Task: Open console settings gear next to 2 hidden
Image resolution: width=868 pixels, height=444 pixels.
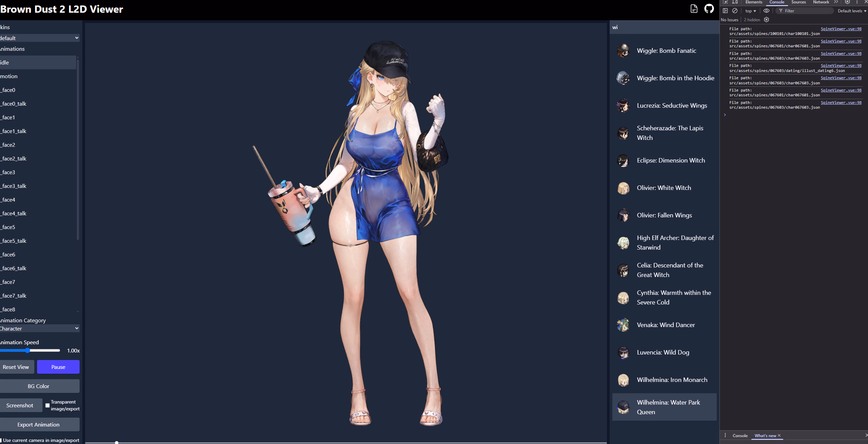Action: point(766,20)
